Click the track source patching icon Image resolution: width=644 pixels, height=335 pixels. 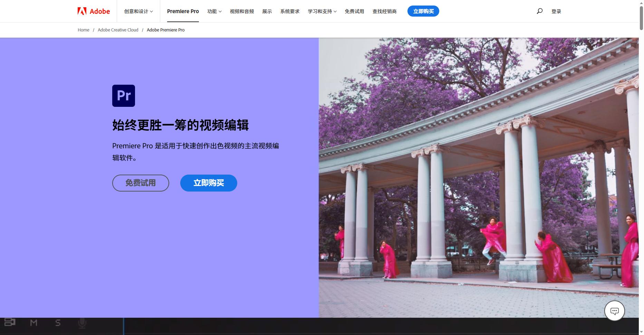pyautogui.click(x=11, y=323)
